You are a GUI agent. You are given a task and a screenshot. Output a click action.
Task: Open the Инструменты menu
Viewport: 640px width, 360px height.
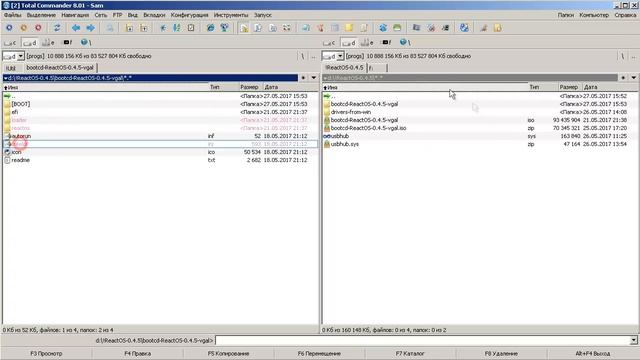pyautogui.click(x=231, y=15)
